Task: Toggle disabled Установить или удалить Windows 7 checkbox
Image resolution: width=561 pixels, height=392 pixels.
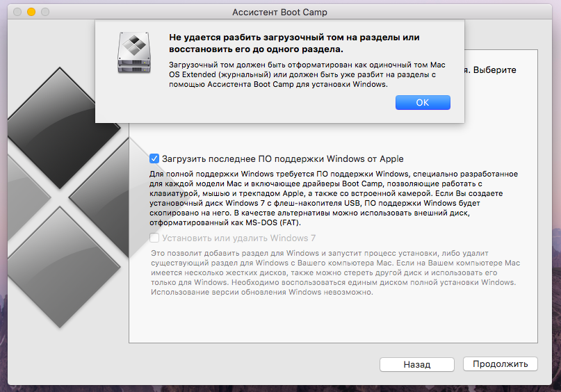Action: coord(154,238)
